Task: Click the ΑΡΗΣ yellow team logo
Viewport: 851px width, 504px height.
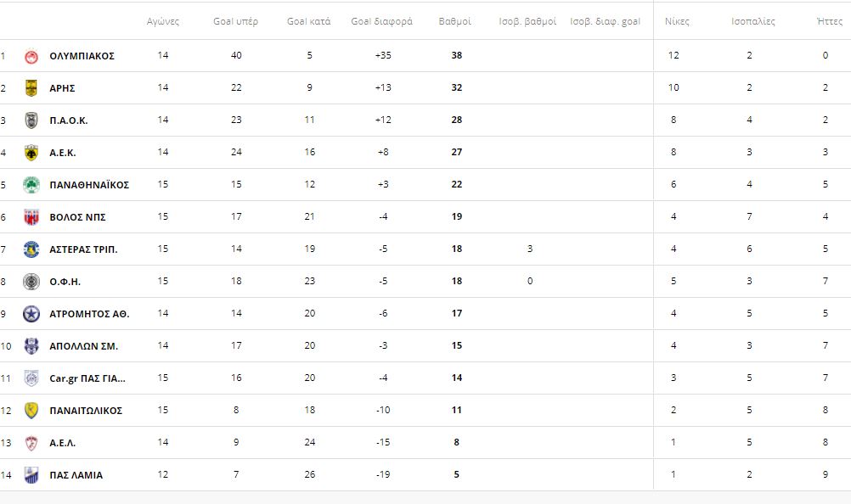Action: (x=31, y=87)
